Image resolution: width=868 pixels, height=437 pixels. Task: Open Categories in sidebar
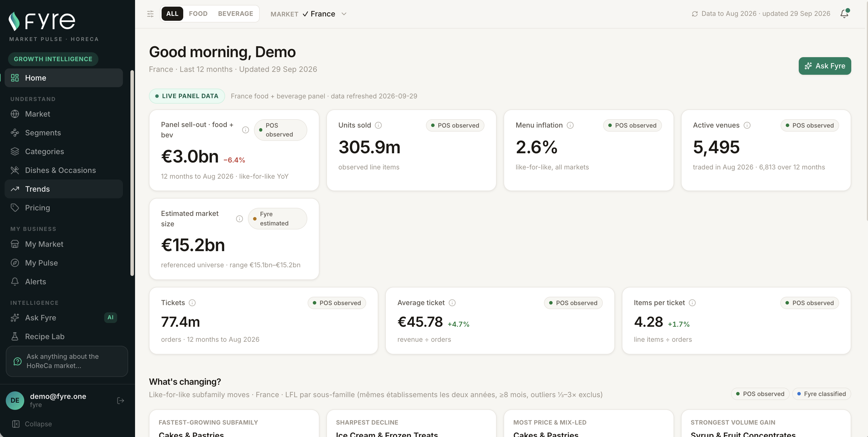(x=64, y=151)
